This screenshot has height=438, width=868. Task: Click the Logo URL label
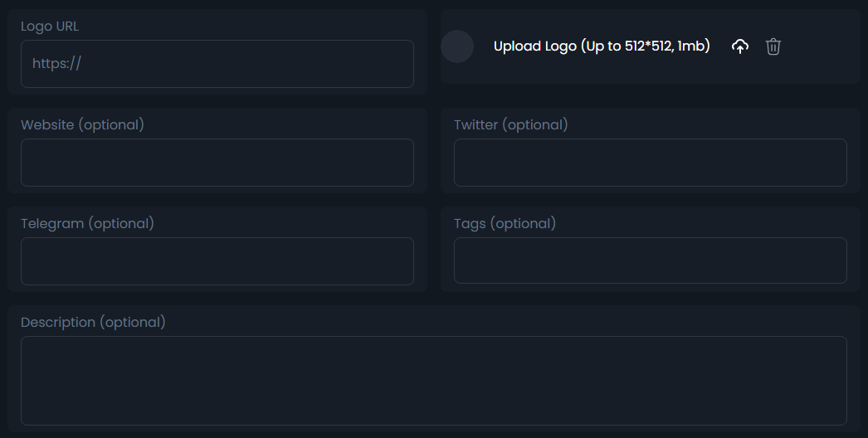tap(50, 27)
